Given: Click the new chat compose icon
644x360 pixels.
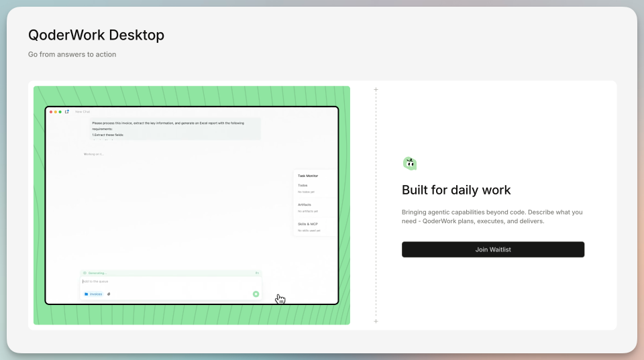Looking at the screenshot, I should coord(67,112).
